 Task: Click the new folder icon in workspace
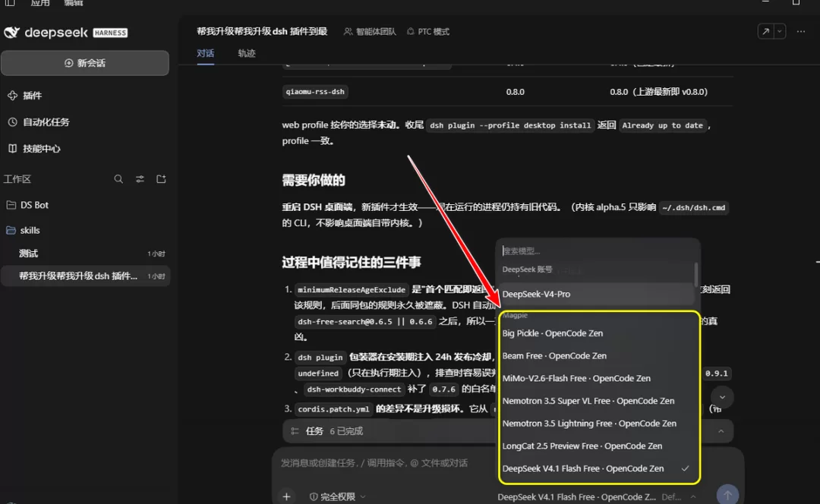(x=161, y=179)
